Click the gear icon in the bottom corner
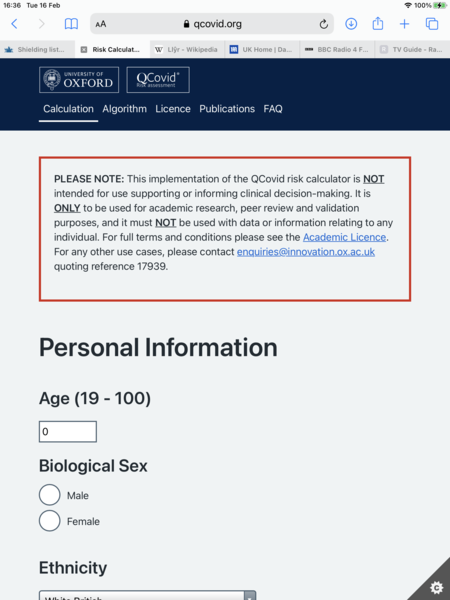 click(437, 587)
